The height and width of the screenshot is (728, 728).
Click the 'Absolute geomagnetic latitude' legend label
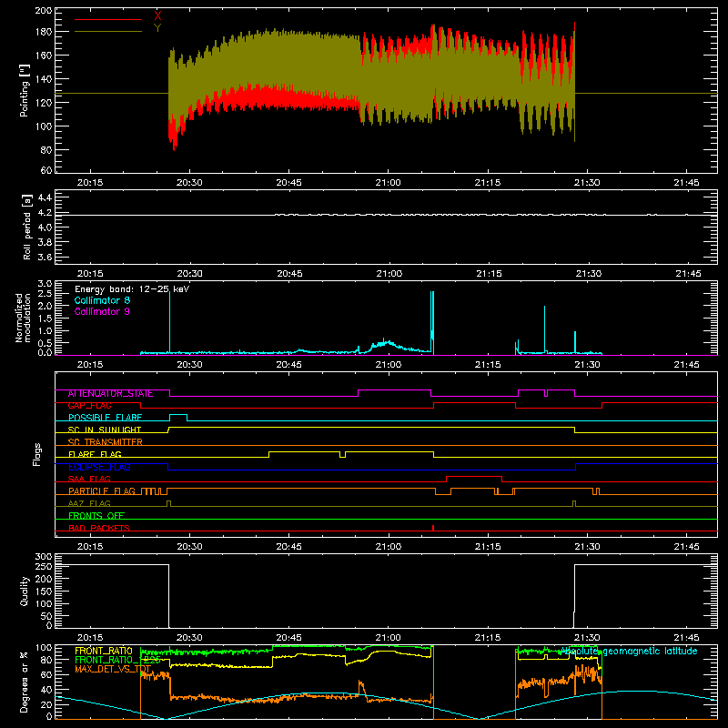pos(629,652)
